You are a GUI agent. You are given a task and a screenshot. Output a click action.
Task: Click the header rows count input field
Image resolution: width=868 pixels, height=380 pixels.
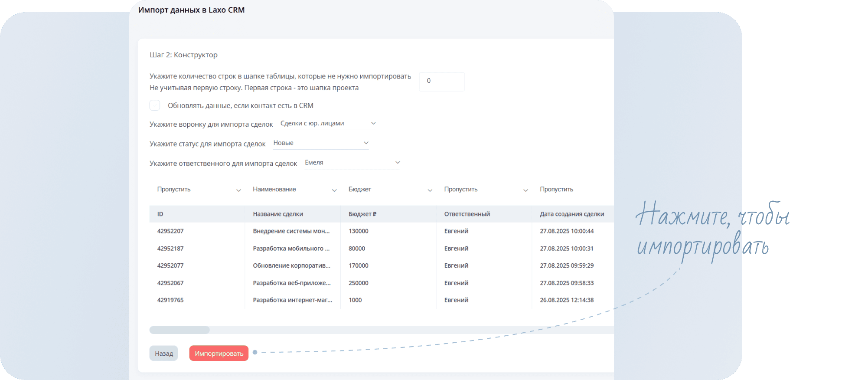pos(441,81)
